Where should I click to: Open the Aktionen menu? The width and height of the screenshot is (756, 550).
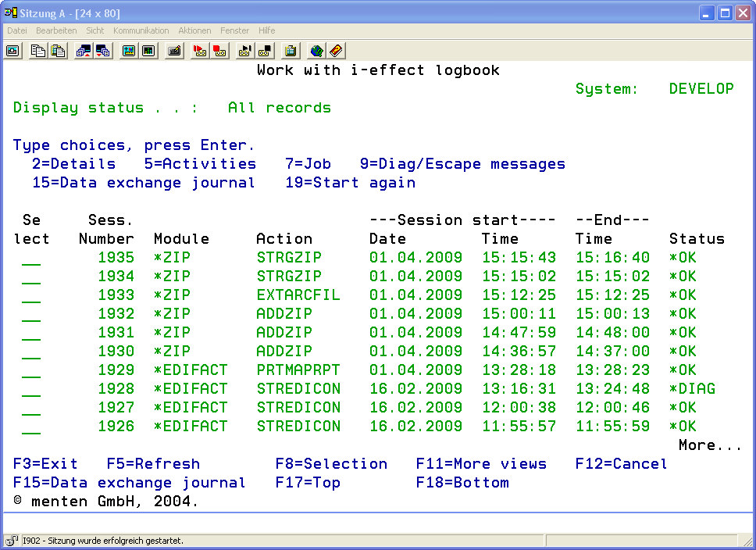point(194,30)
